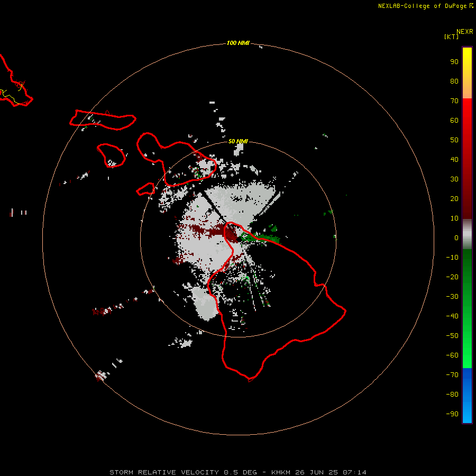
Task: Click the [KT] units label above scale
Action: pos(452,36)
